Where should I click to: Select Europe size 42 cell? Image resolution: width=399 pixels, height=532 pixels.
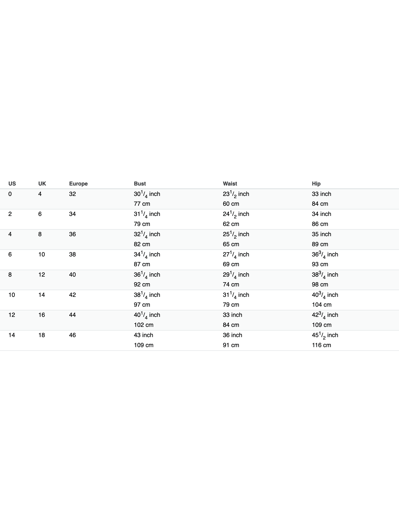point(72,295)
